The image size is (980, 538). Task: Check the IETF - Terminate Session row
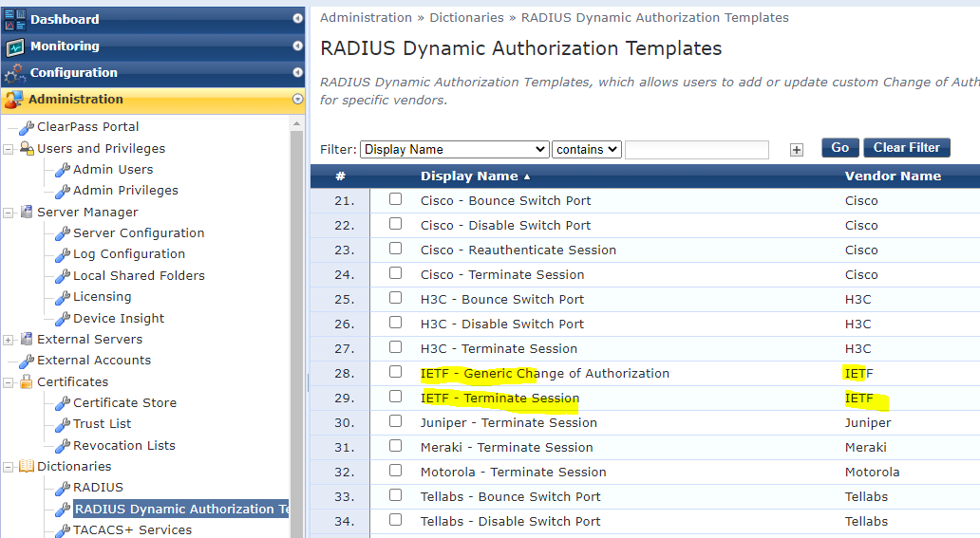pyautogui.click(x=395, y=397)
